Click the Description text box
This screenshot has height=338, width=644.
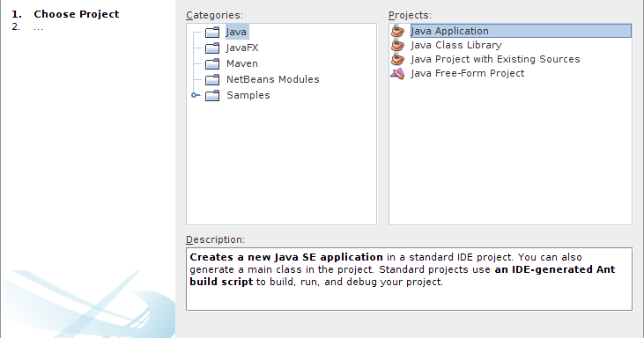(409, 279)
